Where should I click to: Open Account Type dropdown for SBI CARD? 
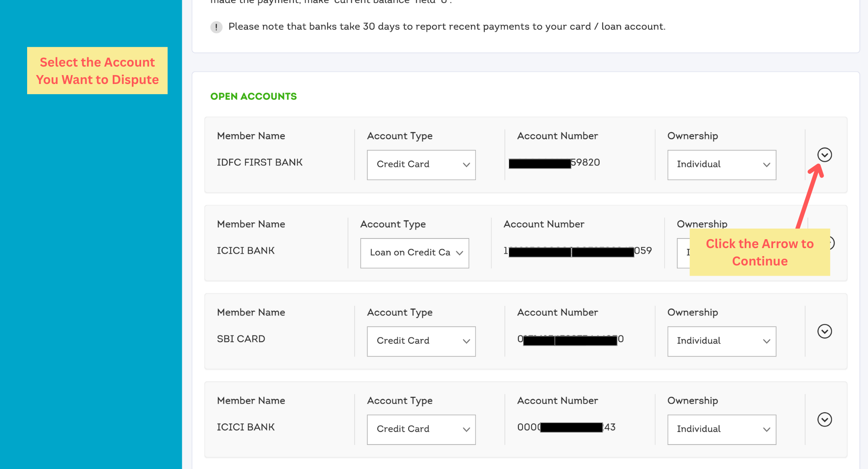point(421,341)
